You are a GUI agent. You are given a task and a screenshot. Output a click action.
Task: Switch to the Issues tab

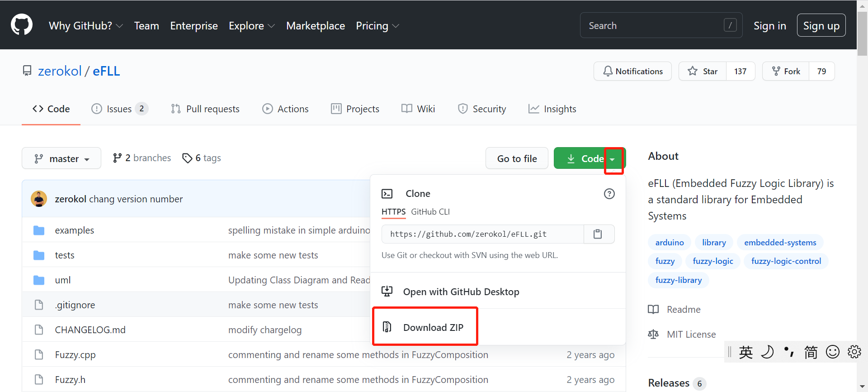pyautogui.click(x=119, y=109)
